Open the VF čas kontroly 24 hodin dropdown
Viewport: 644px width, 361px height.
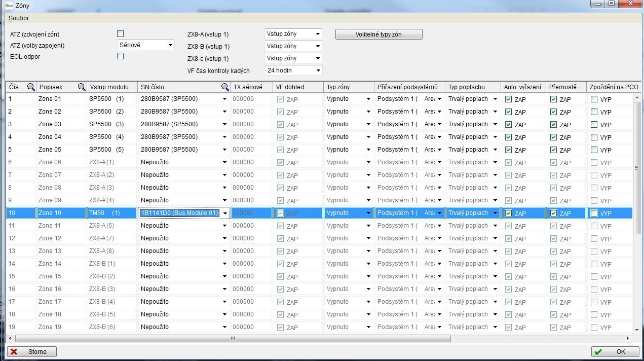pos(293,70)
